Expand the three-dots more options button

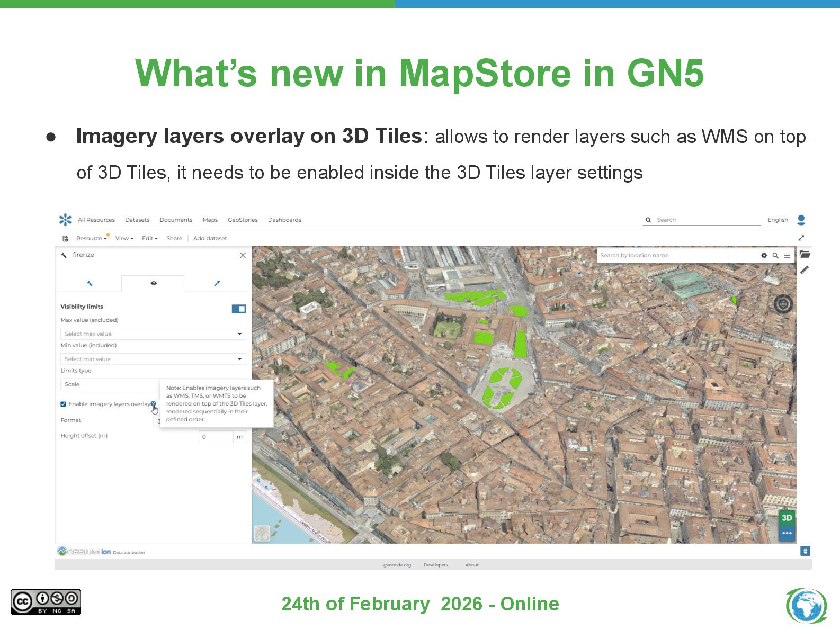pyautogui.click(x=787, y=533)
